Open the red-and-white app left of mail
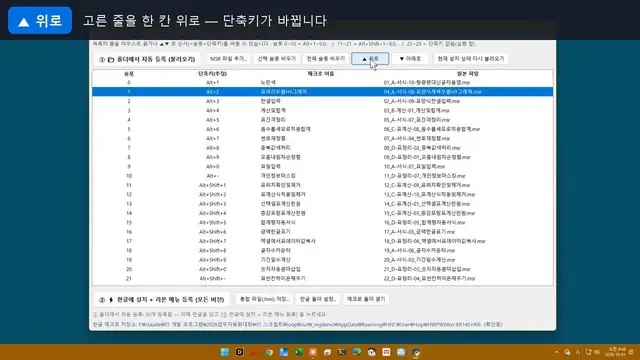640x360 pixels. tap(386, 352)
